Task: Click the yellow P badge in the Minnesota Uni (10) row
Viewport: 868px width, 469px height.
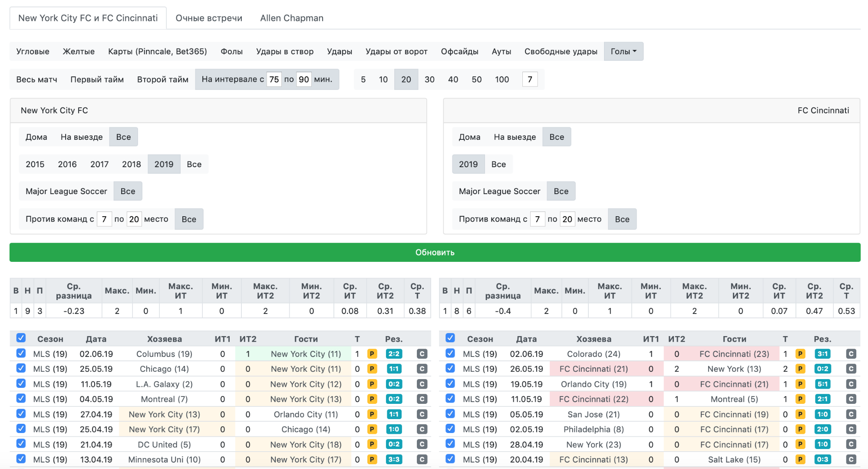Action: click(x=372, y=459)
